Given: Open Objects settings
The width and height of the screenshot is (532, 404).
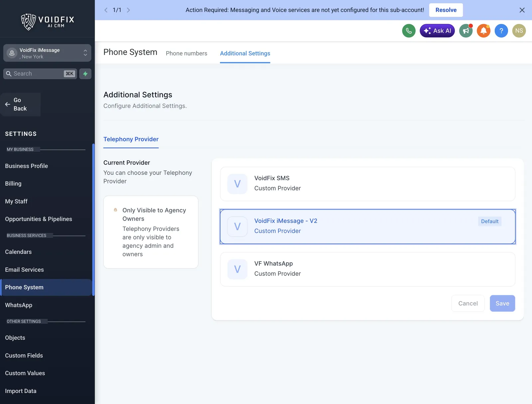Looking at the screenshot, I should coord(15,338).
